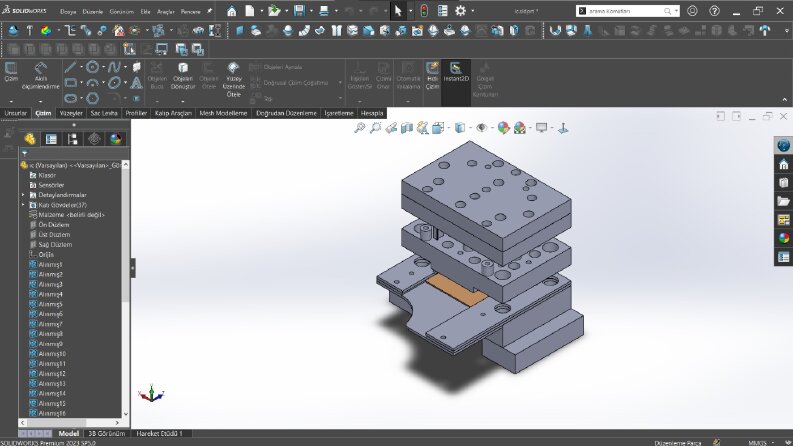Create a new document with the New icon

(x=250, y=11)
